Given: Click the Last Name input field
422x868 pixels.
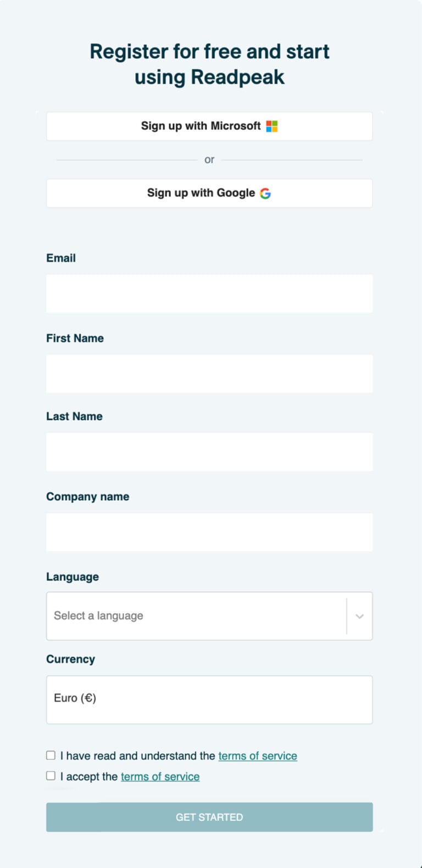Looking at the screenshot, I should point(209,452).
